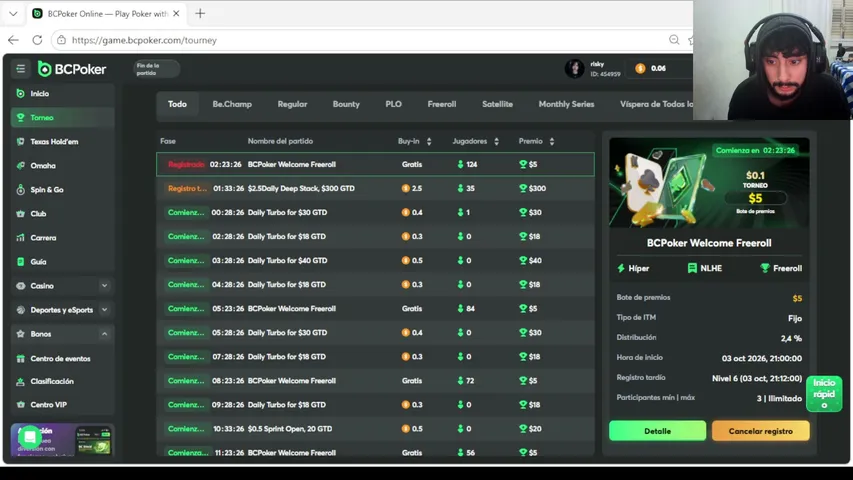Open the Club sidebar item
Image resolution: width=853 pixels, height=480 pixels.
pos(63,214)
